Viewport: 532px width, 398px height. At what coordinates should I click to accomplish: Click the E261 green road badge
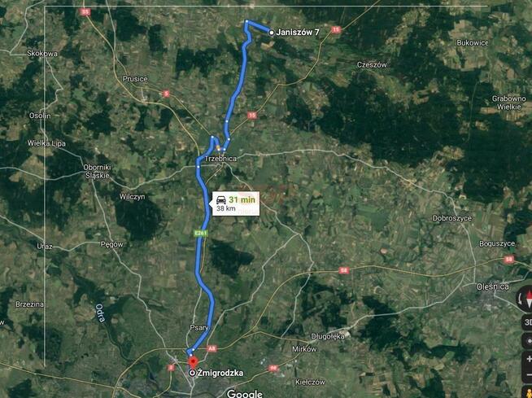200,233
